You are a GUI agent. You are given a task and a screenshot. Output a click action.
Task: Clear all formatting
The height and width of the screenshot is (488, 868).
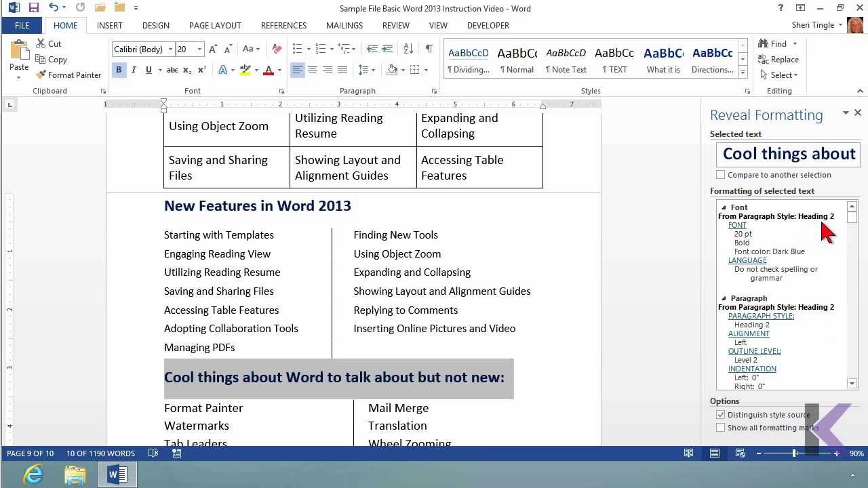click(x=277, y=49)
